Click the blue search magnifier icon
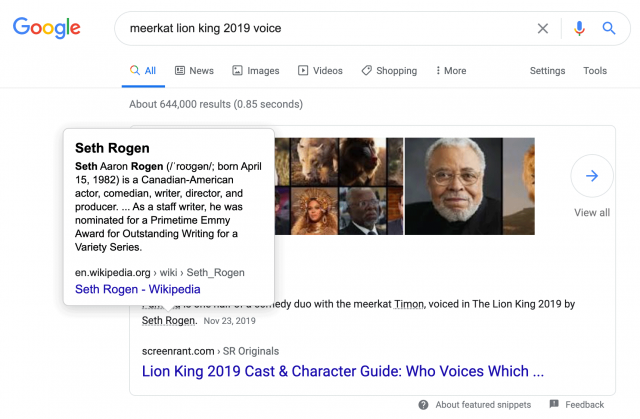The image size is (640, 419). (608, 28)
